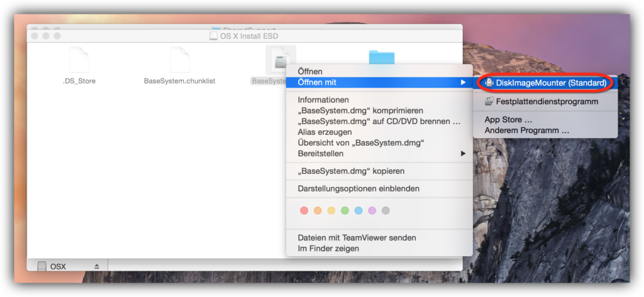The width and height of the screenshot is (644, 297).
Task: Click the Festplattendienstprogramm app icon
Action: point(489,101)
